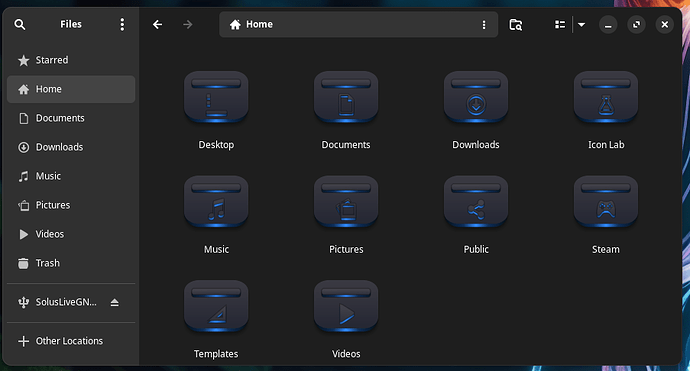The width and height of the screenshot is (690, 371).
Task: Toggle list/grid view button
Action: [x=560, y=25]
